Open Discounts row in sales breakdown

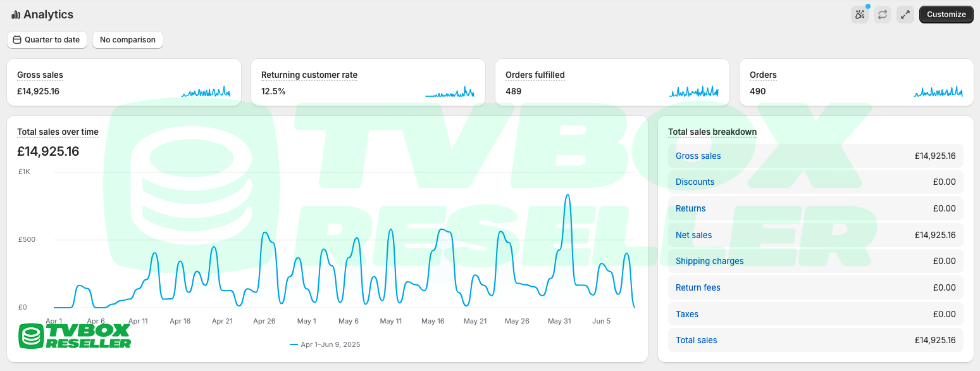point(695,182)
